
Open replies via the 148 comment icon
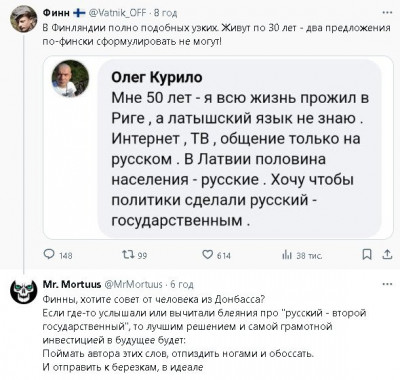coord(49,255)
